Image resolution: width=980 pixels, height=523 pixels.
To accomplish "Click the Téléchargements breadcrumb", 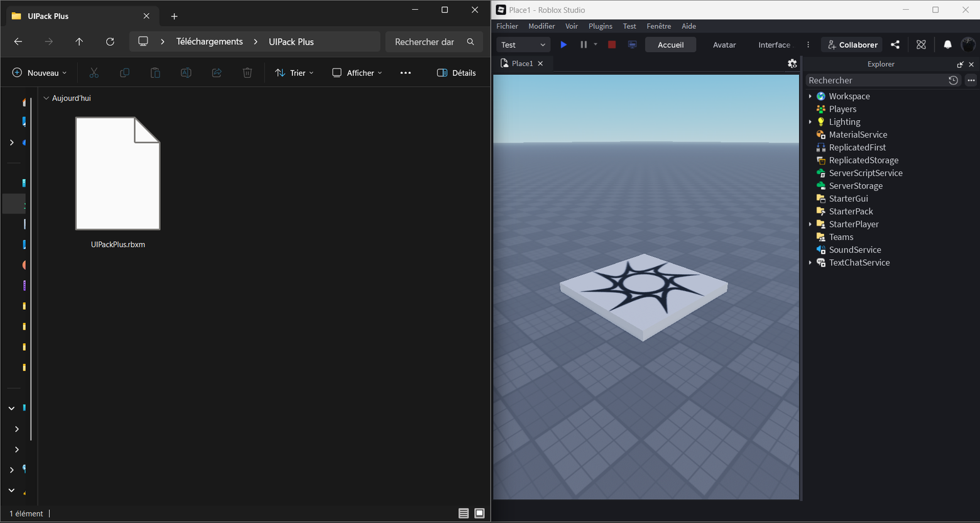I will click(209, 41).
